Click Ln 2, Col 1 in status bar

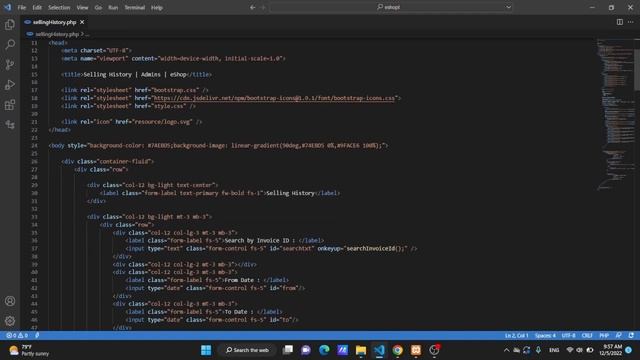coord(516,336)
